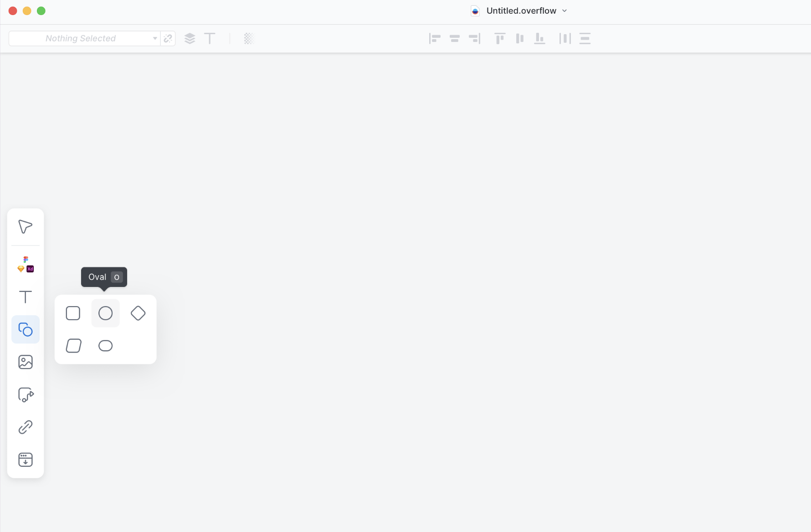The image size is (811, 532).
Task: Choose the Oval shape in popup
Action: [105, 313]
